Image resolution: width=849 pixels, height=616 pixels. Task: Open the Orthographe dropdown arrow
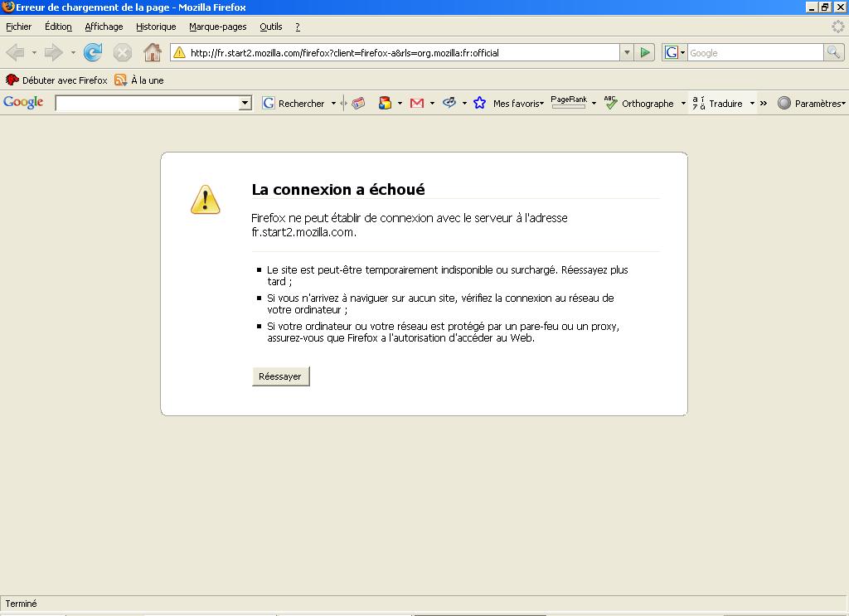[x=683, y=103]
